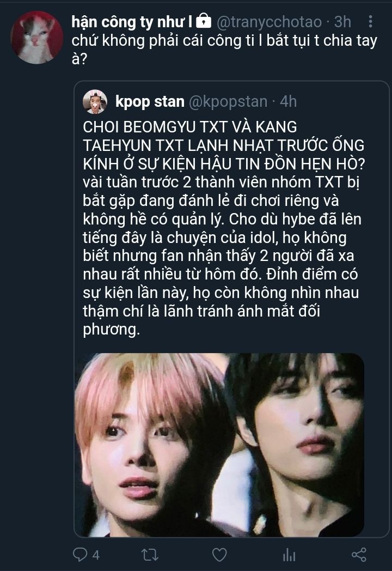The width and height of the screenshot is (392, 571).
Task: Open tweet analytics bar chart icon
Action: (289, 555)
